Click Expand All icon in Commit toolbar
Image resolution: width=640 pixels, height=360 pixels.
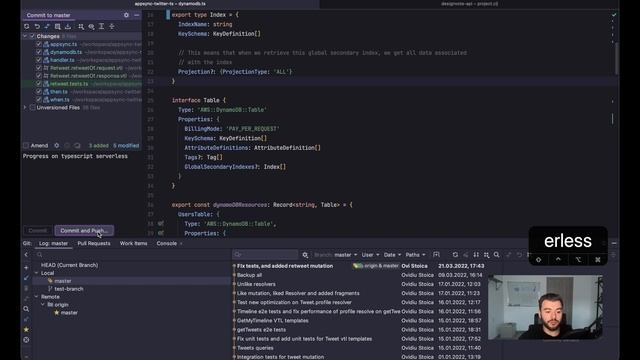click(x=101, y=27)
